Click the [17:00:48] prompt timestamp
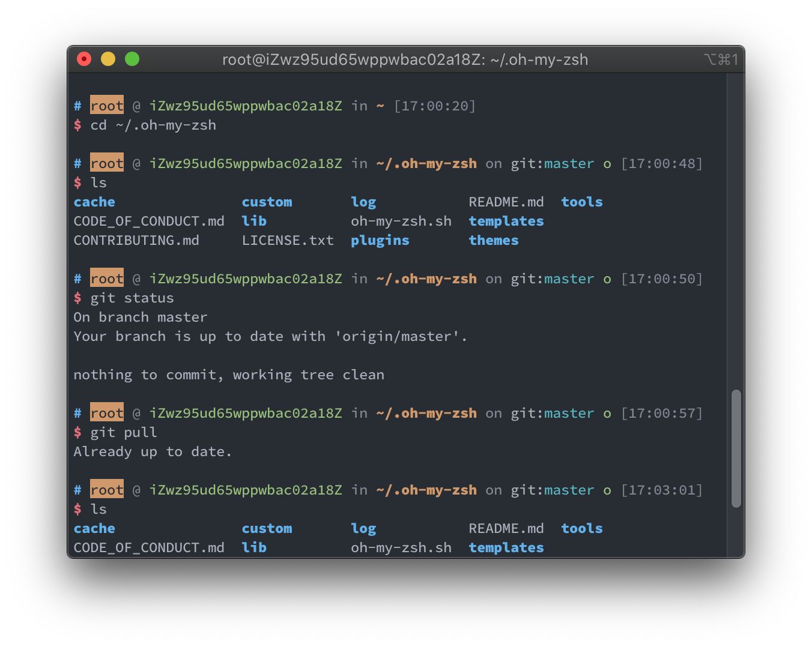 pos(661,164)
